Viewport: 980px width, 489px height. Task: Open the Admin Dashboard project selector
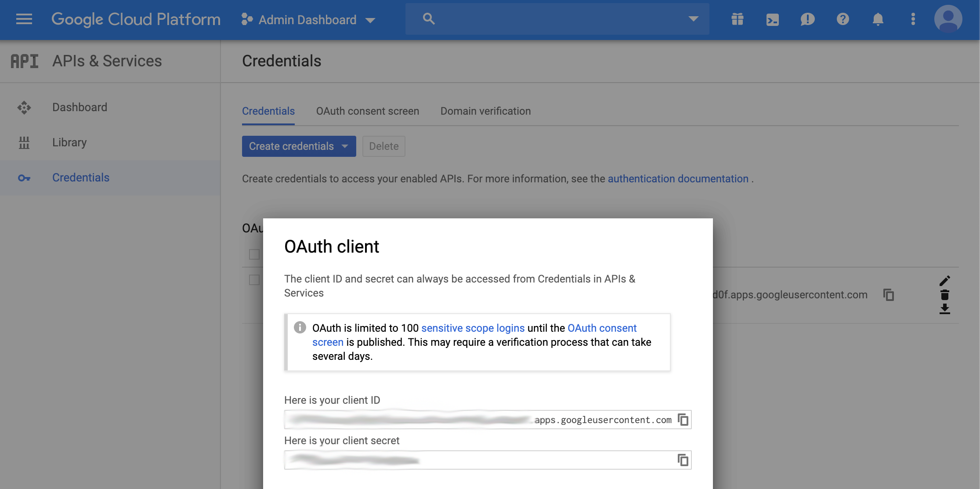click(308, 20)
